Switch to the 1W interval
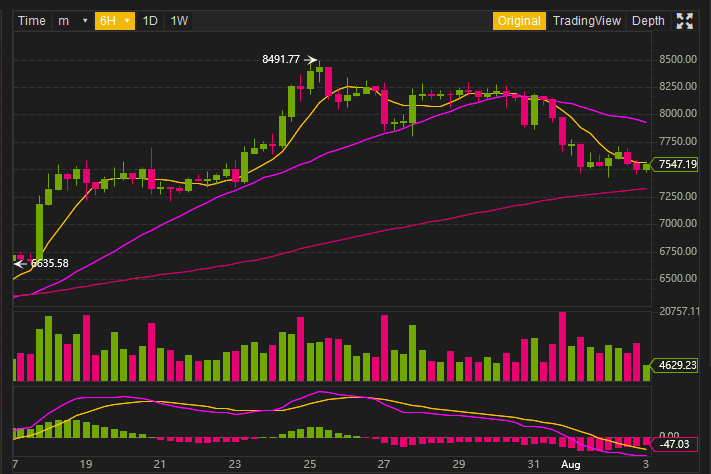The height and width of the screenshot is (474, 711). [x=179, y=21]
